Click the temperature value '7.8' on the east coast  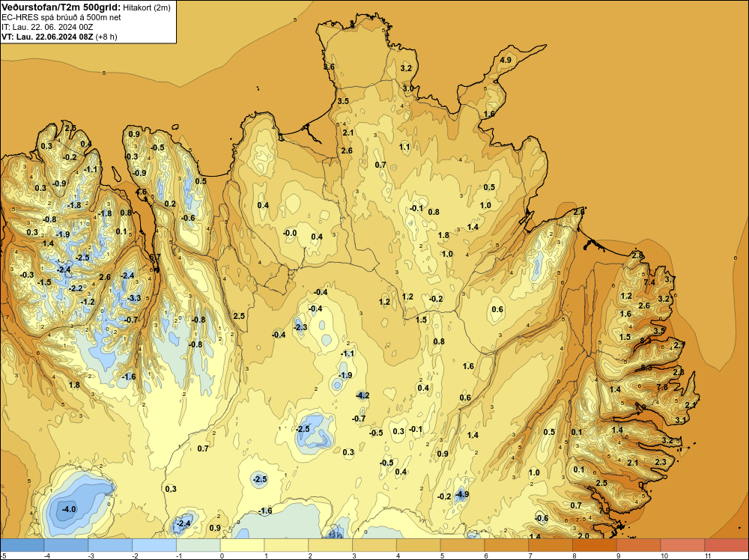[662, 387]
